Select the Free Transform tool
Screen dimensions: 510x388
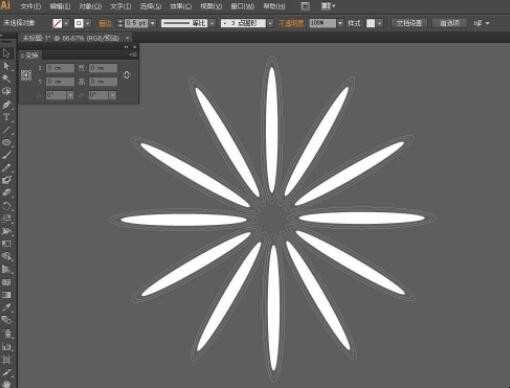coord(6,243)
